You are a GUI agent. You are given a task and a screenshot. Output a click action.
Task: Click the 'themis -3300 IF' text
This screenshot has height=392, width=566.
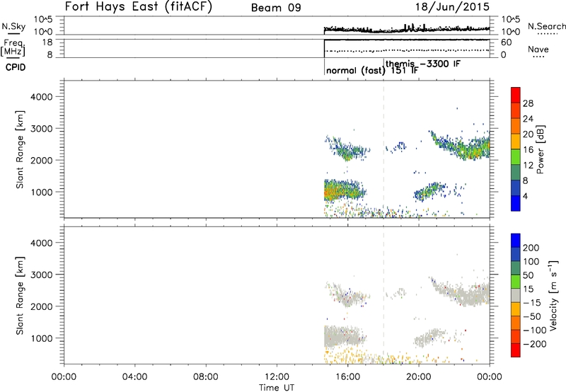click(x=423, y=64)
